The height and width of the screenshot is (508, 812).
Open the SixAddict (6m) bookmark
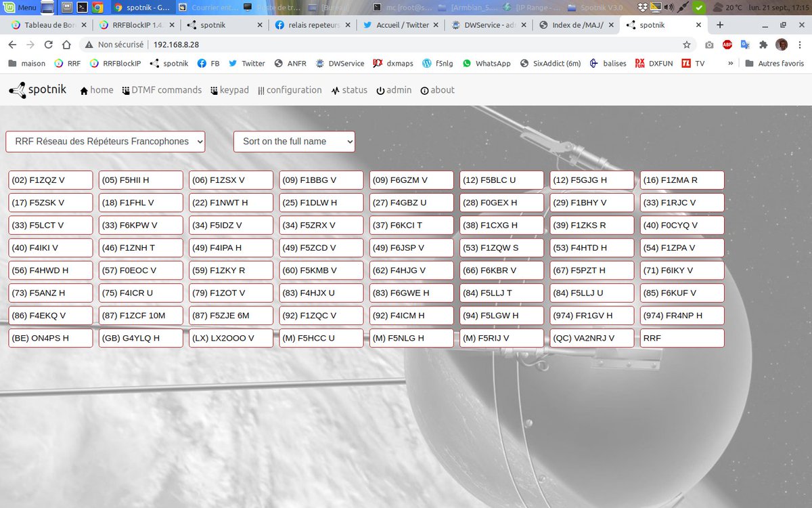click(x=550, y=63)
